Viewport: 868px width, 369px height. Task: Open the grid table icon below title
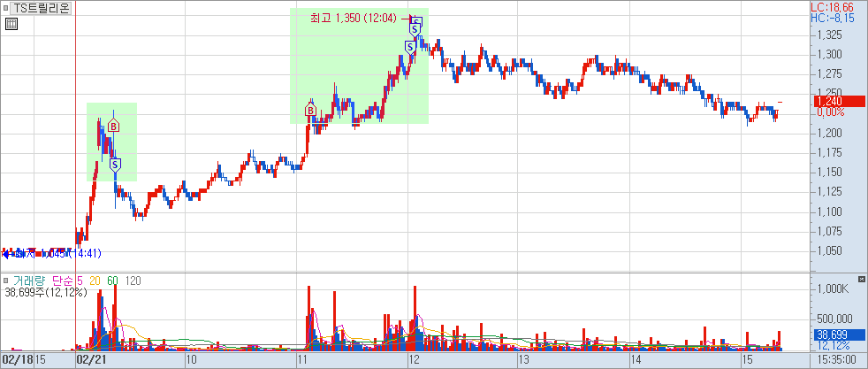pos(11,24)
